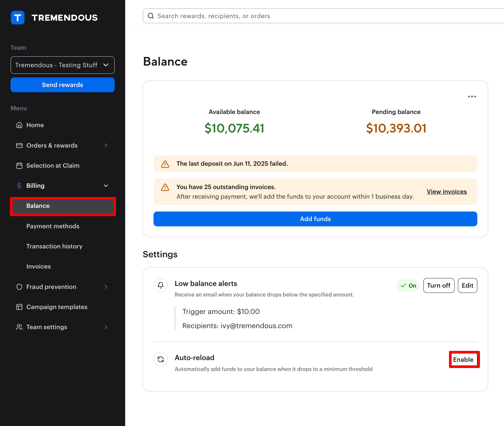Open the three-dots menu on balance card
Screen dimensions: 504x426
pyautogui.click(x=472, y=97)
